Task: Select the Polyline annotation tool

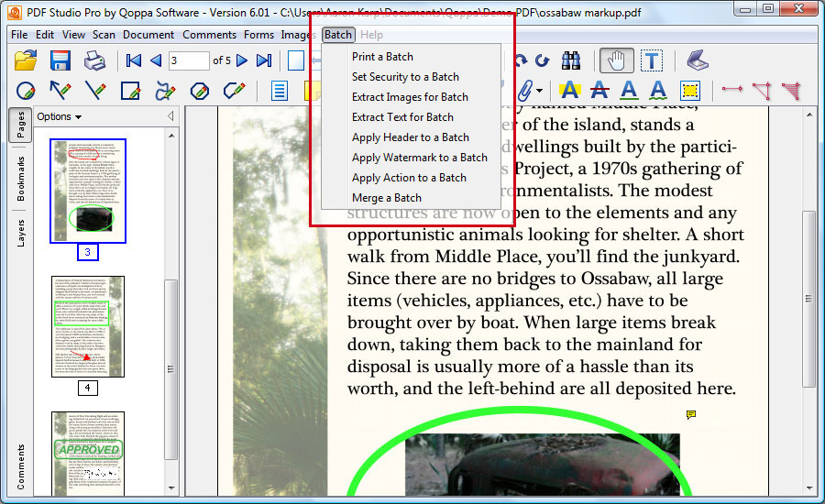Action: point(234,91)
